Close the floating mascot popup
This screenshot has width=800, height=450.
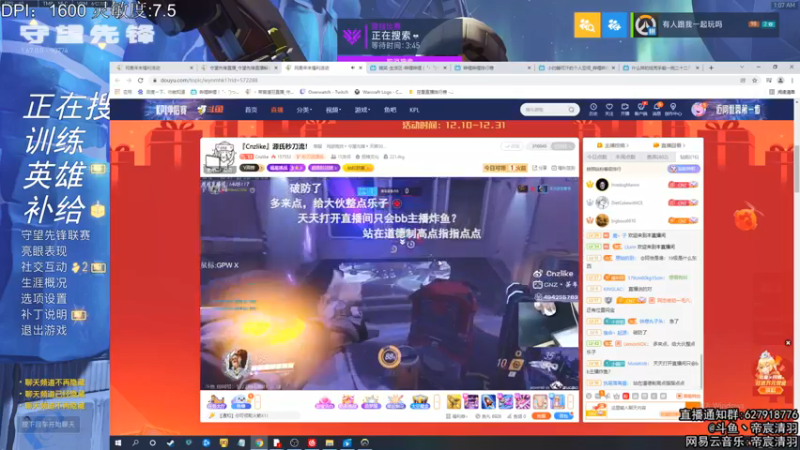point(787,343)
